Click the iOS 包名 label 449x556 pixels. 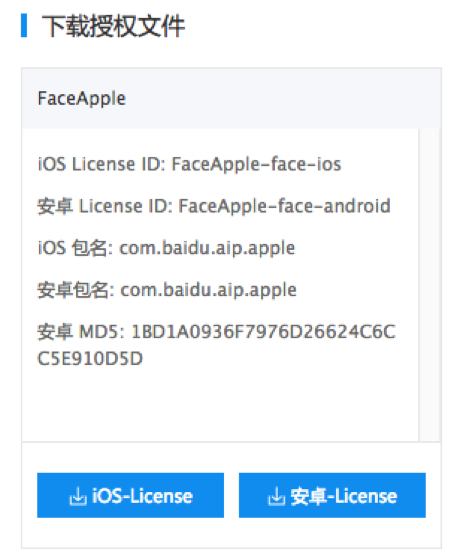[x=75, y=248]
